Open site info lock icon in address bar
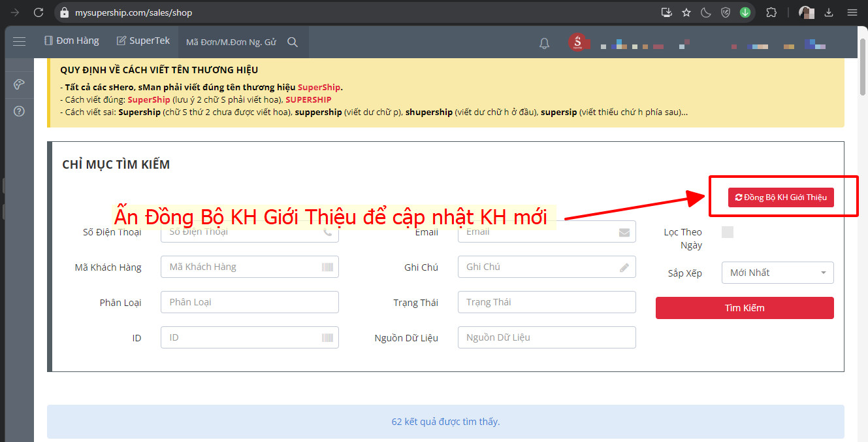This screenshot has height=442, width=868. point(63,12)
